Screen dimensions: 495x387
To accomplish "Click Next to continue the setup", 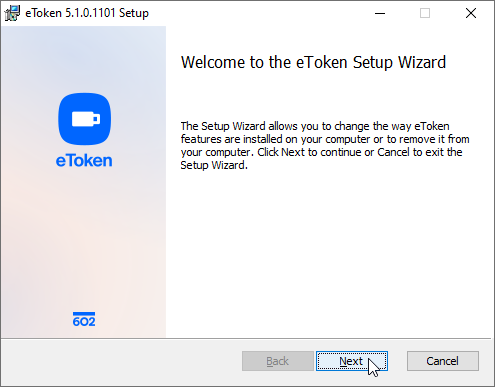I will pos(352,361).
